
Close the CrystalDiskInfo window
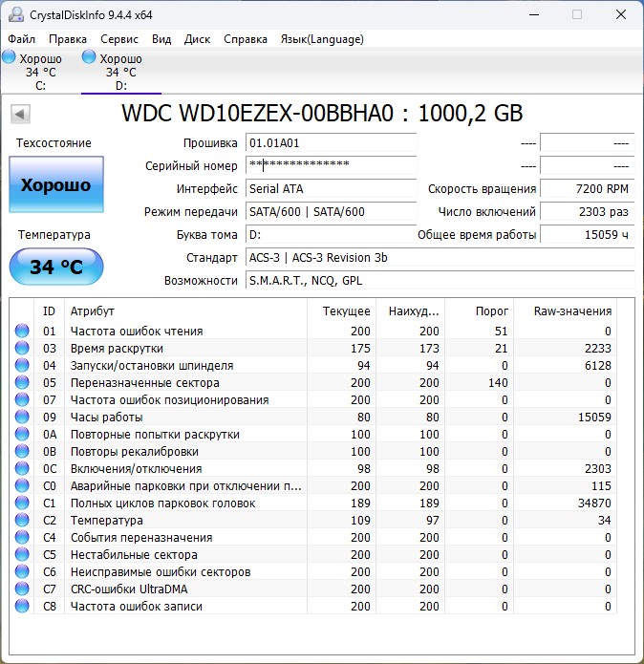click(621, 15)
